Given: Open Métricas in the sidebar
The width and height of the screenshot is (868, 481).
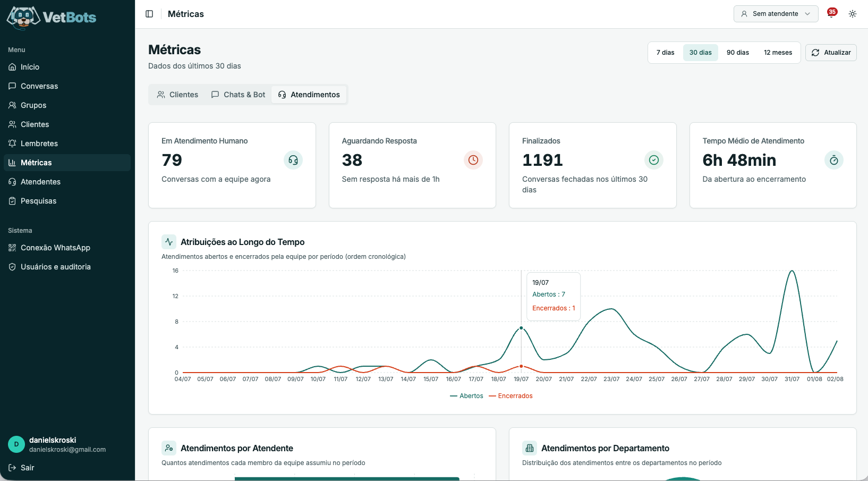Looking at the screenshot, I should coord(67,163).
